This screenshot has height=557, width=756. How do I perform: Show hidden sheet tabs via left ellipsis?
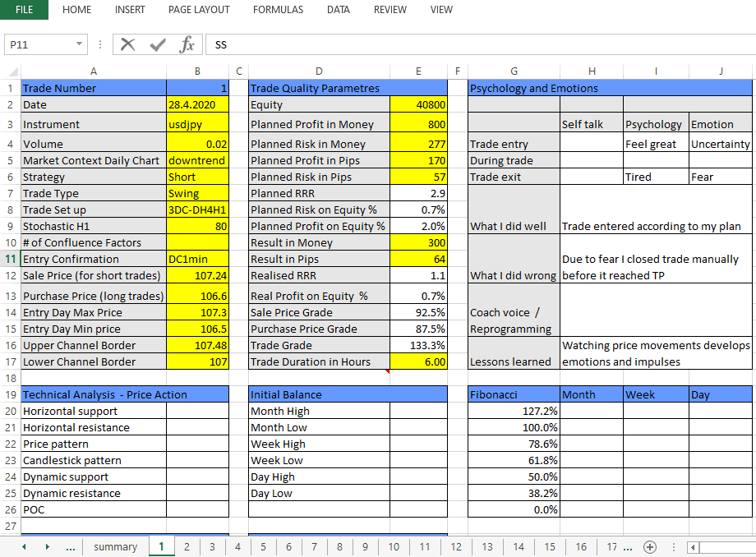71,546
